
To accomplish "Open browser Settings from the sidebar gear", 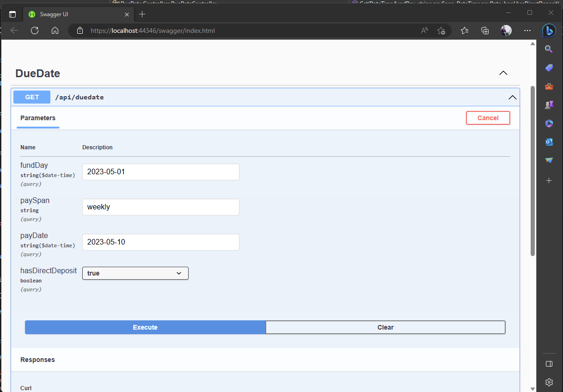I will pyautogui.click(x=549, y=382).
